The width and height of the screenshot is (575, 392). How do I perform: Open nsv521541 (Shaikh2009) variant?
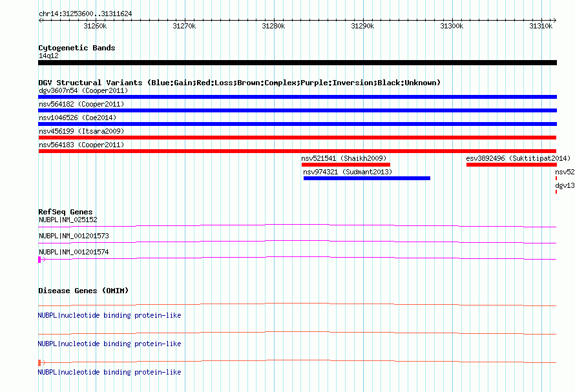coord(344,158)
